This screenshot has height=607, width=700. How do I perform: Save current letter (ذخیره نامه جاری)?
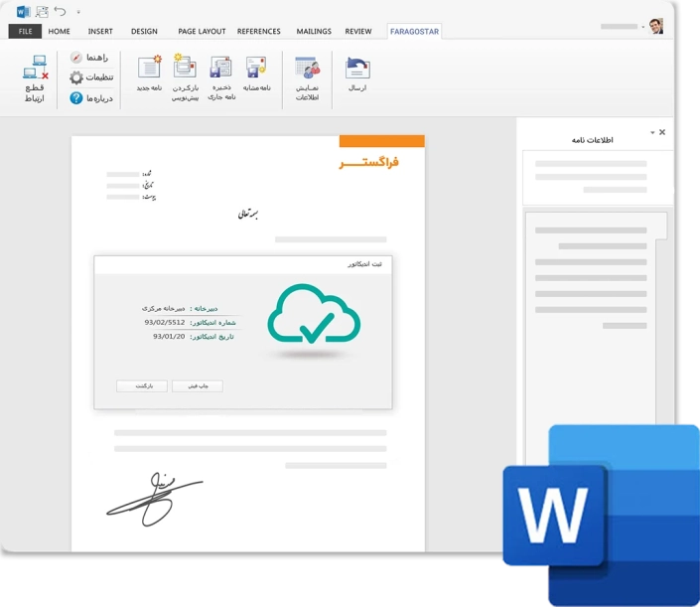[221, 67]
